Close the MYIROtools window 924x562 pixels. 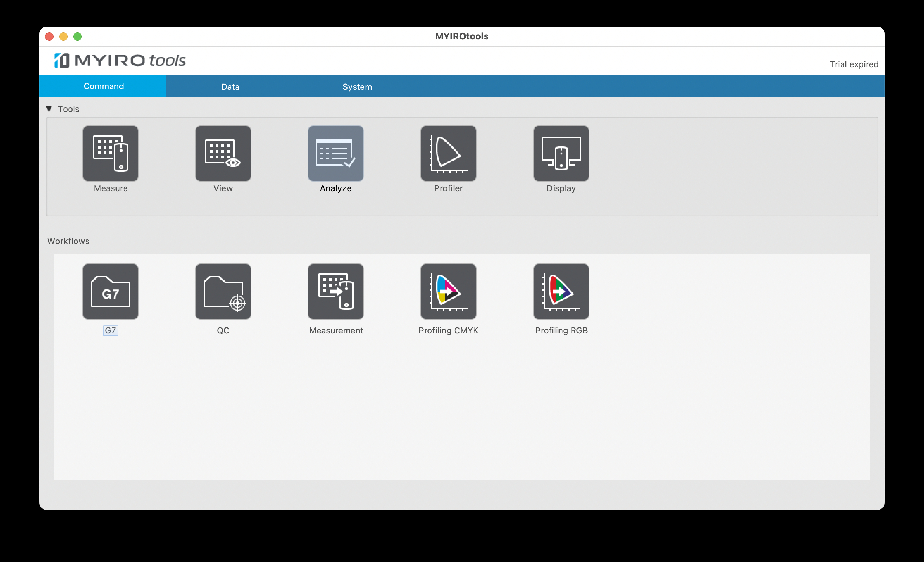tap(49, 36)
